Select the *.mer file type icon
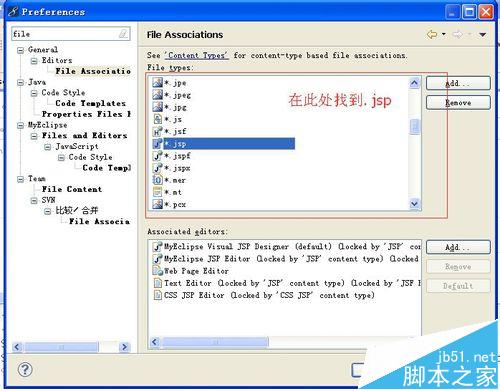This screenshot has width=500, height=391. [157, 180]
